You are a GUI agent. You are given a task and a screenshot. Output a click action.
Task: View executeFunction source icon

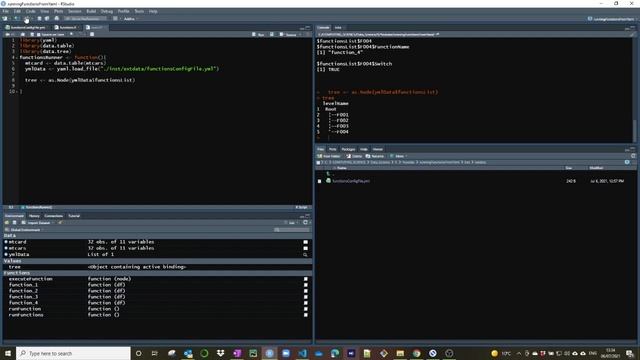[305, 279]
